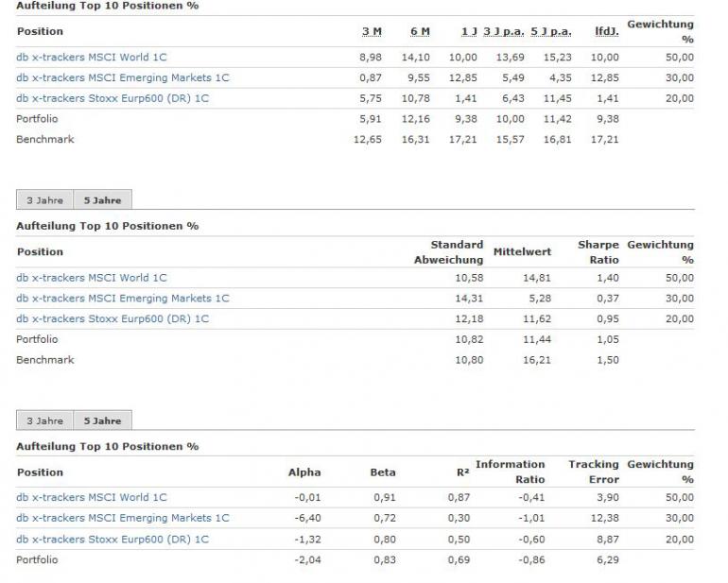The height and width of the screenshot is (583, 728).
Task: Sort by the 1 J column header
Action: [x=469, y=32]
